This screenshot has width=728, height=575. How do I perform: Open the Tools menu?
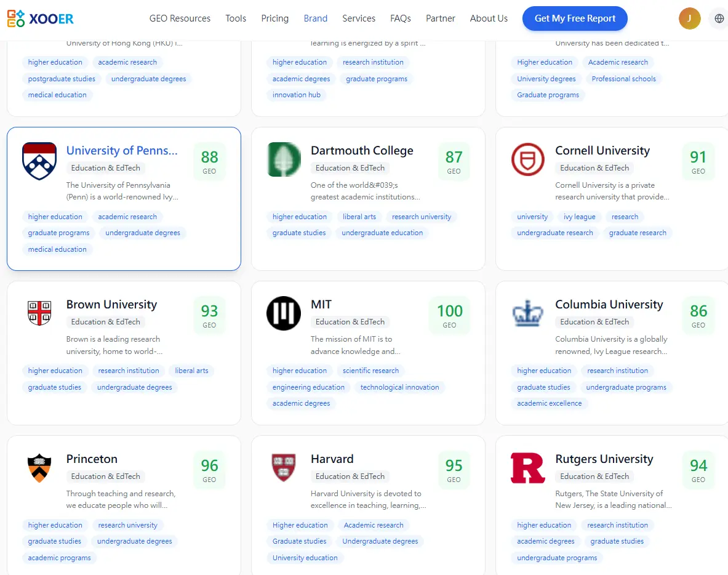pos(236,18)
